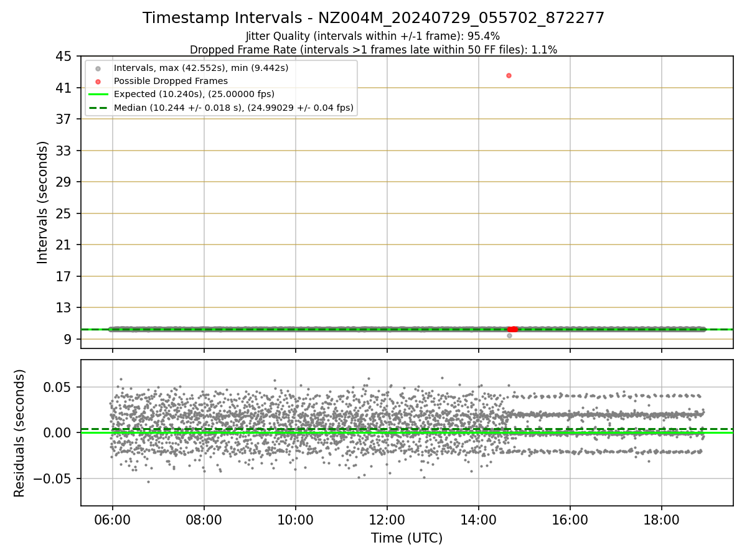Click legend entry 'Median (10.244 +/- 0.018 s)'
Image resolution: width=747 pixels, height=560 pixels.
click(x=233, y=108)
